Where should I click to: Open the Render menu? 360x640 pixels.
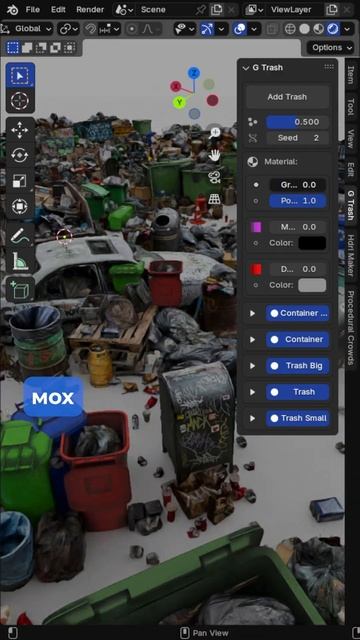click(x=90, y=9)
